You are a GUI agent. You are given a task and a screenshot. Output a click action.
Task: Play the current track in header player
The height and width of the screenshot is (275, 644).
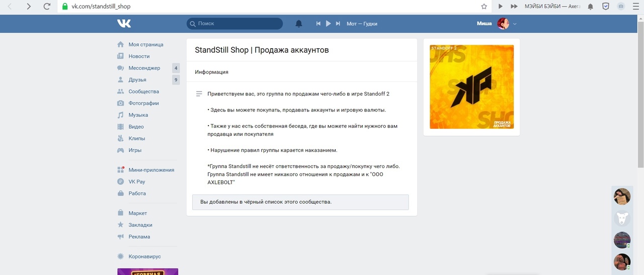point(328,24)
